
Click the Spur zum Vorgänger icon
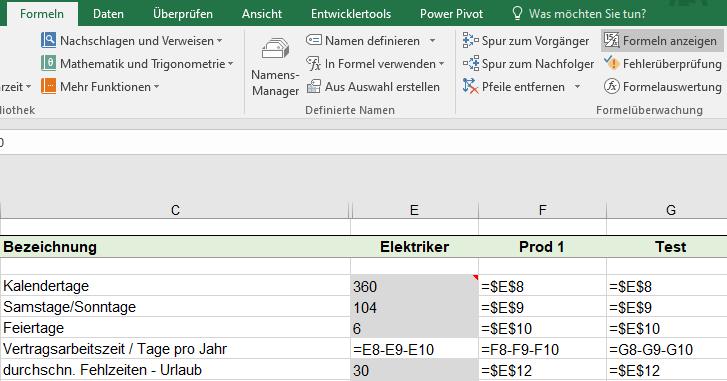[470, 40]
